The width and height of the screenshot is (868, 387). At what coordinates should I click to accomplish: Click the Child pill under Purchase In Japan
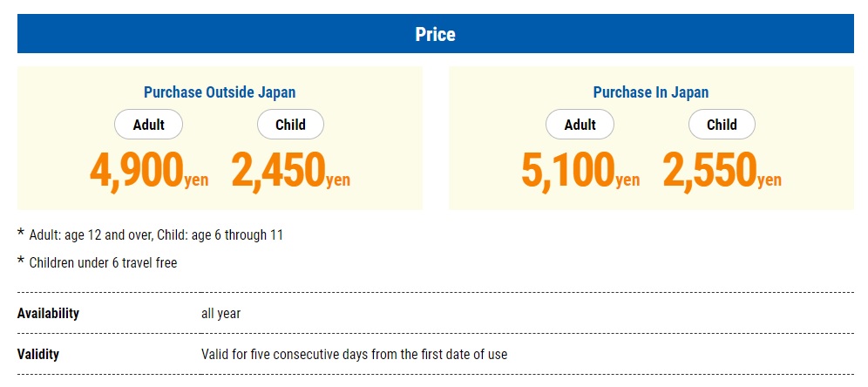(722, 125)
